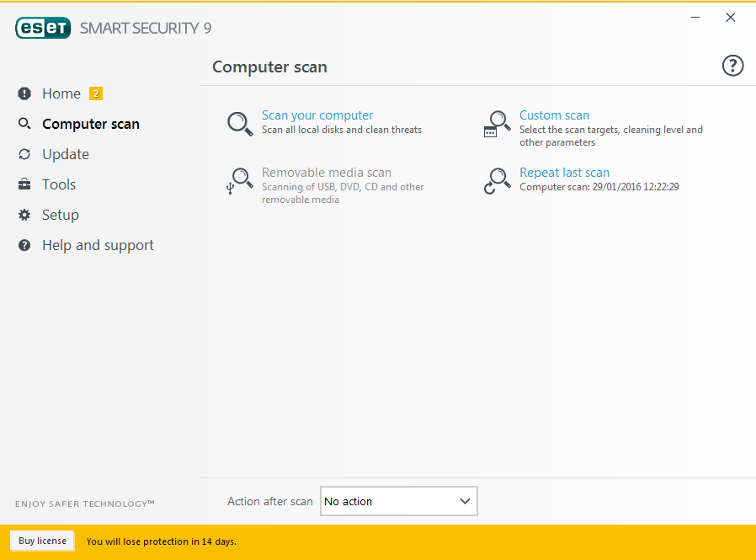Click the Custom scan magnifier icon
The image size is (756, 560).
pos(497,124)
